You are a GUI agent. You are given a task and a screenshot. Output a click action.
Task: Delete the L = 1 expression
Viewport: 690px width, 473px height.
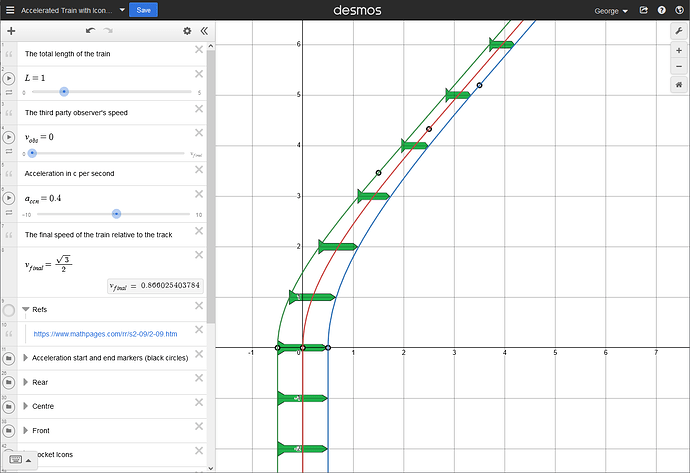click(199, 73)
